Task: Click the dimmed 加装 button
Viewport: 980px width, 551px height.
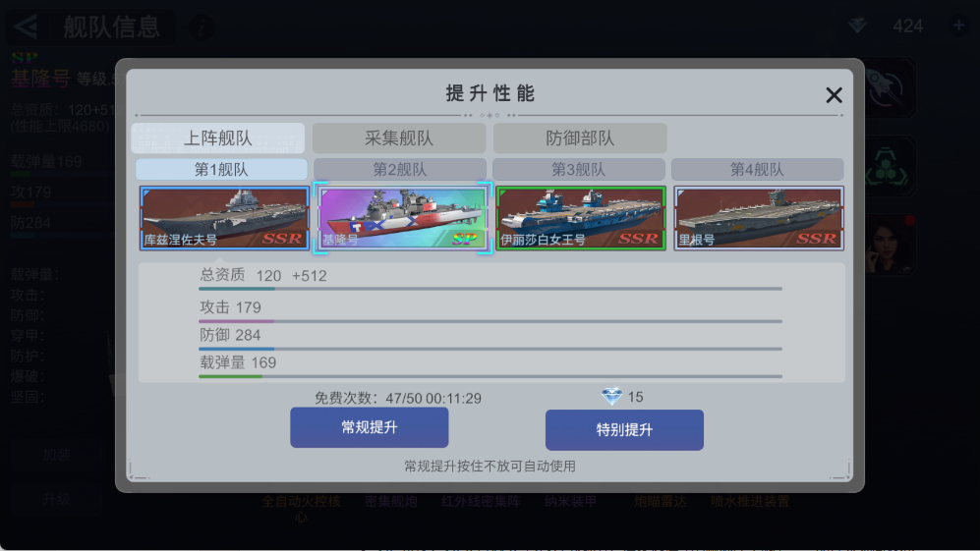Action: pyautogui.click(x=56, y=455)
